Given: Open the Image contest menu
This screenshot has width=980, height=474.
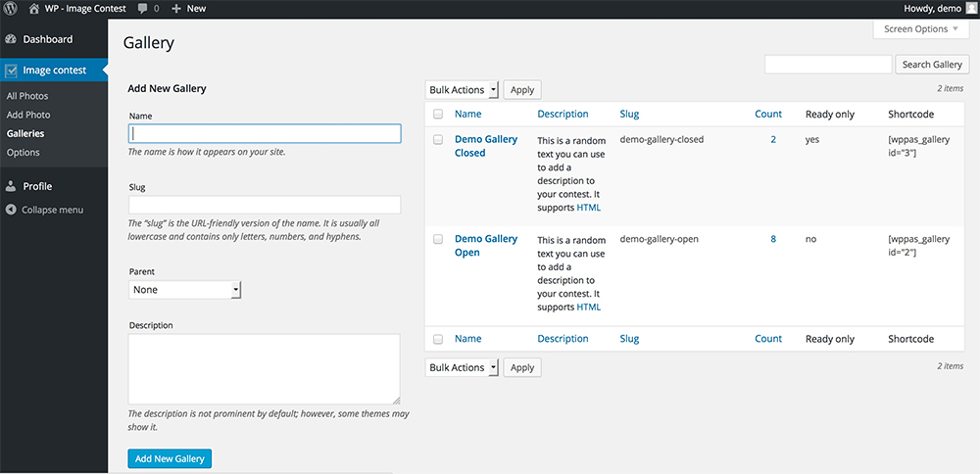Looking at the screenshot, I should click(54, 71).
